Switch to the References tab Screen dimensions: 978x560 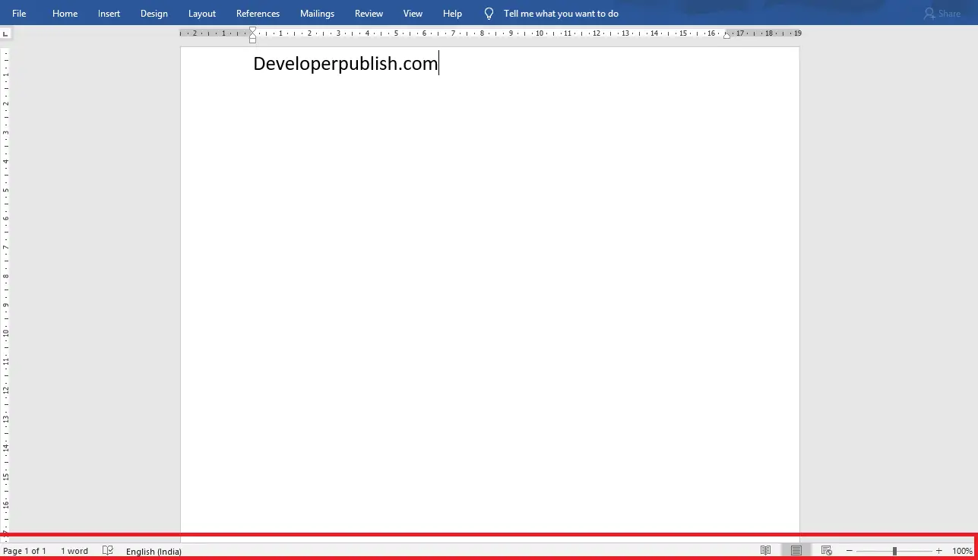pyautogui.click(x=258, y=14)
